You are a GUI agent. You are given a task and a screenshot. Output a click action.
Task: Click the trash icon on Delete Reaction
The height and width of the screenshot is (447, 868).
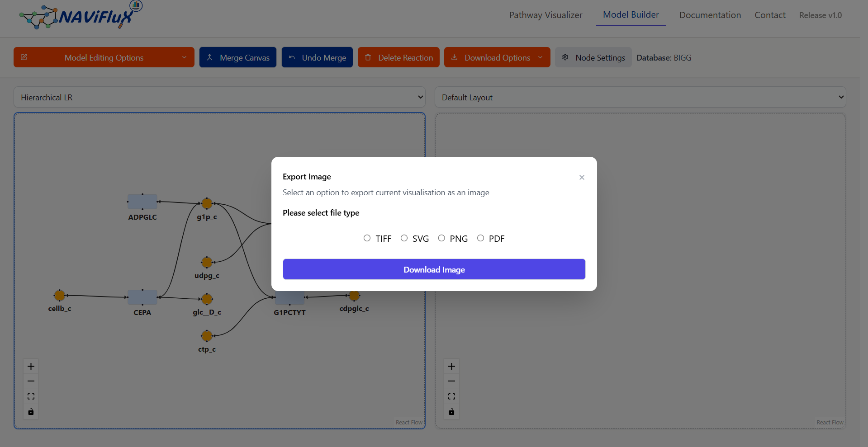coord(368,57)
